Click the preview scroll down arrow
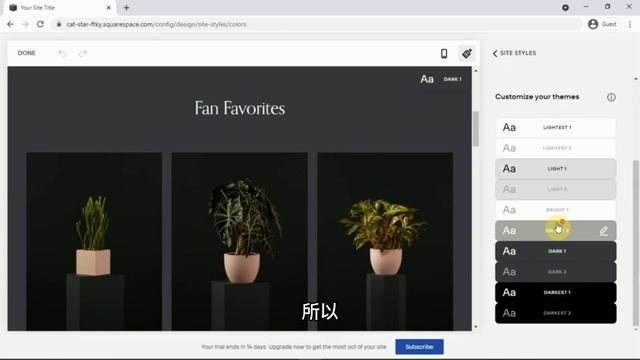 (476, 327)
